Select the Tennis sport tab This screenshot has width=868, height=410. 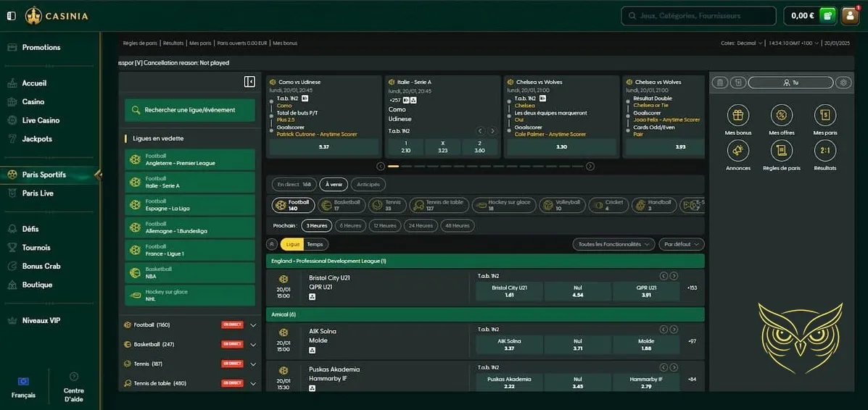(386, 206)
